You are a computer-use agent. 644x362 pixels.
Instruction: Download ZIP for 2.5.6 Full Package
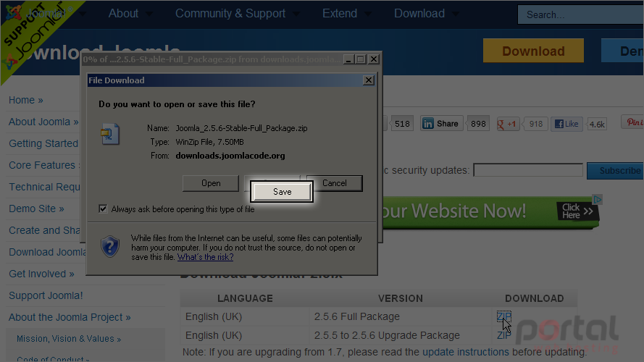coord(504,316)
